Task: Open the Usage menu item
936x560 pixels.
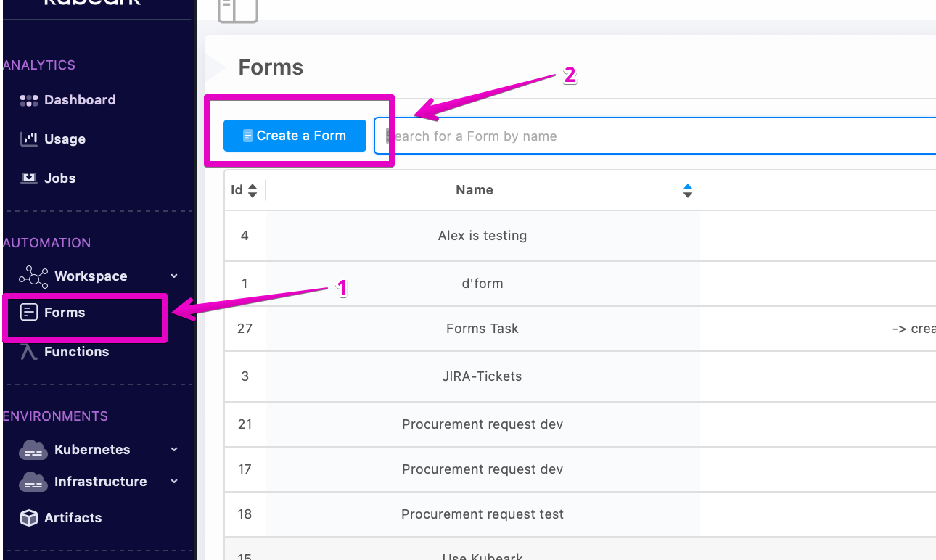Action: pos(65,139)
